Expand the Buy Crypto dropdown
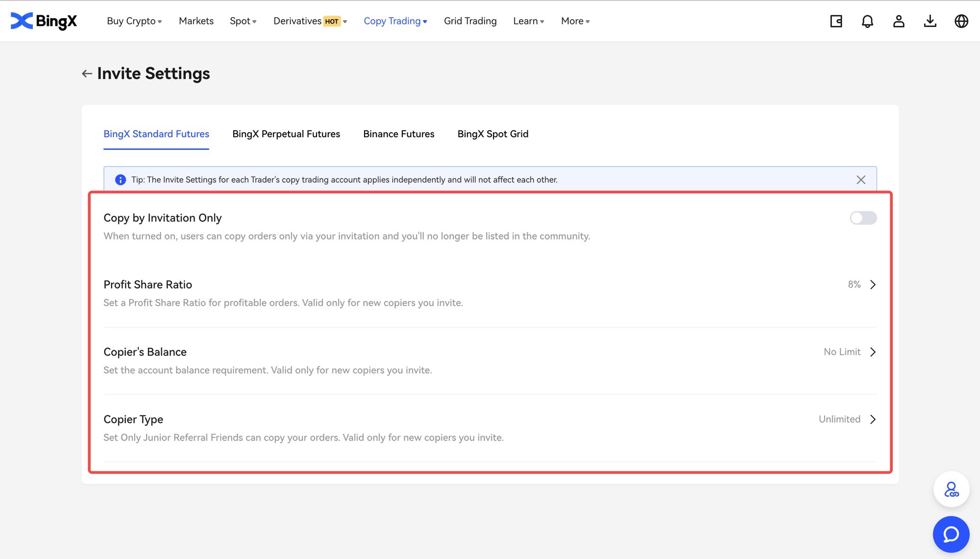 coord(134,21)
